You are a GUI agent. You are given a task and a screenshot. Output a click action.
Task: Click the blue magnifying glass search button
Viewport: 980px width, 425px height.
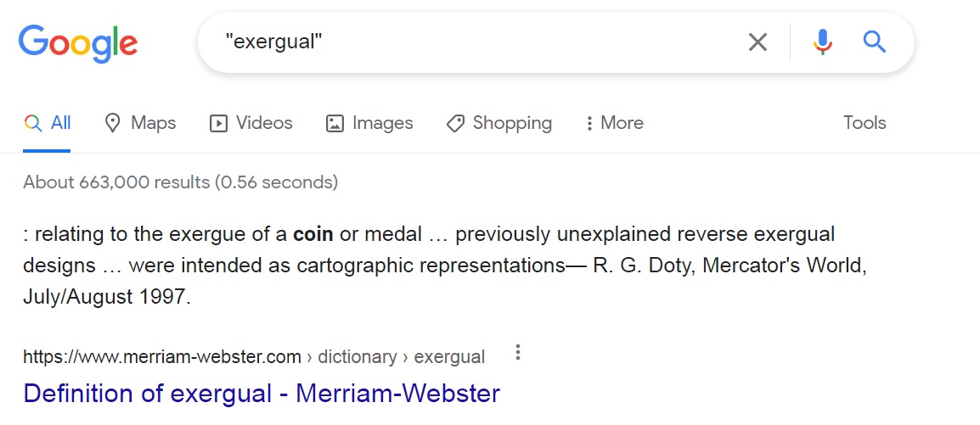click(x=874, y=42)
